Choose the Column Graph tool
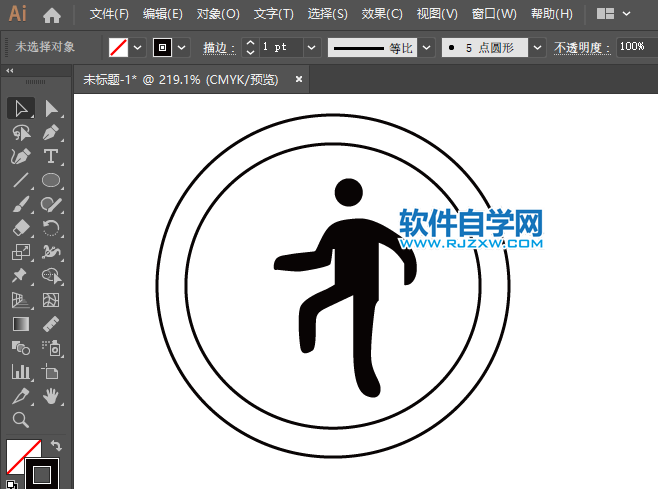The height and width of the screenshot is (489, 658). pyautogui.click(x=21, y=372)
